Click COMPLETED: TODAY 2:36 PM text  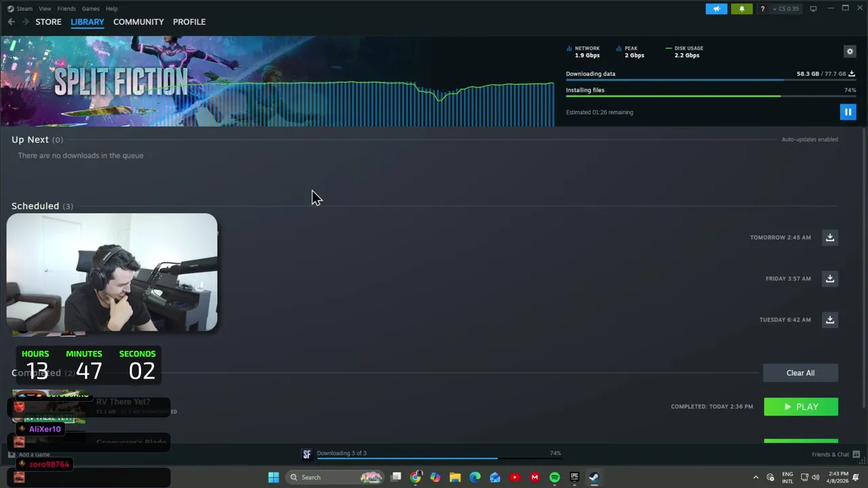click(x=712, y=407)
